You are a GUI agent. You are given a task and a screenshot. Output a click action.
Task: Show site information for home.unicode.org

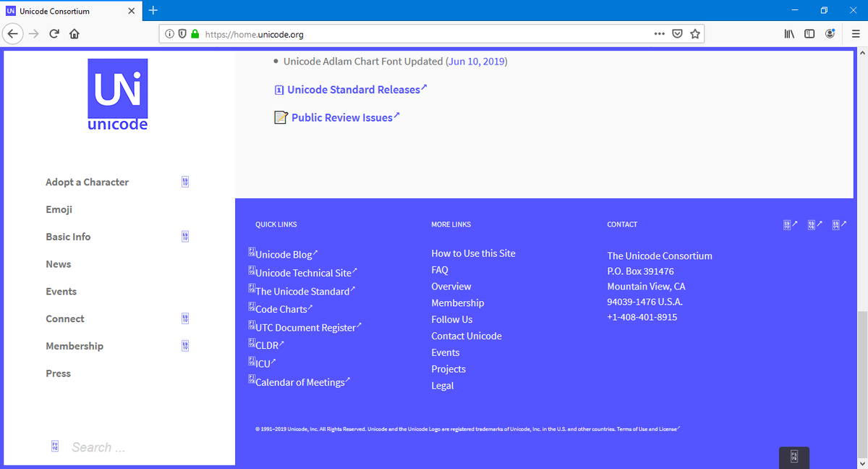click(x=170, y=34)
